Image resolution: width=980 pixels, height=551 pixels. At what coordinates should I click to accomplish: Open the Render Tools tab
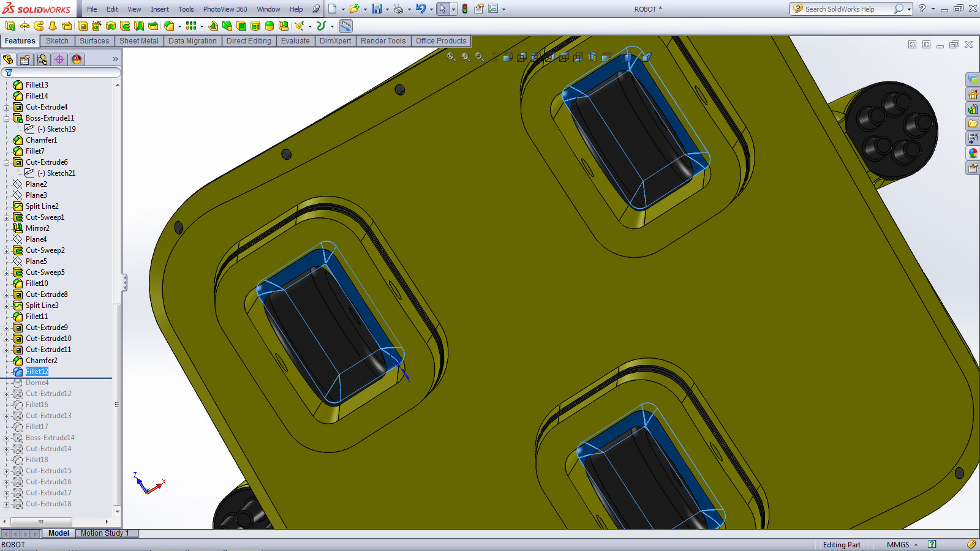point(383,41)
